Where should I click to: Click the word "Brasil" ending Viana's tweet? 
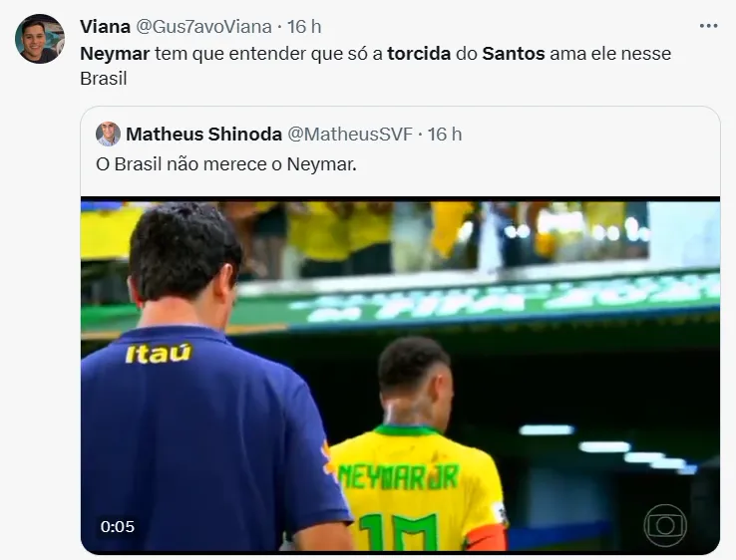tap(103, 77)
